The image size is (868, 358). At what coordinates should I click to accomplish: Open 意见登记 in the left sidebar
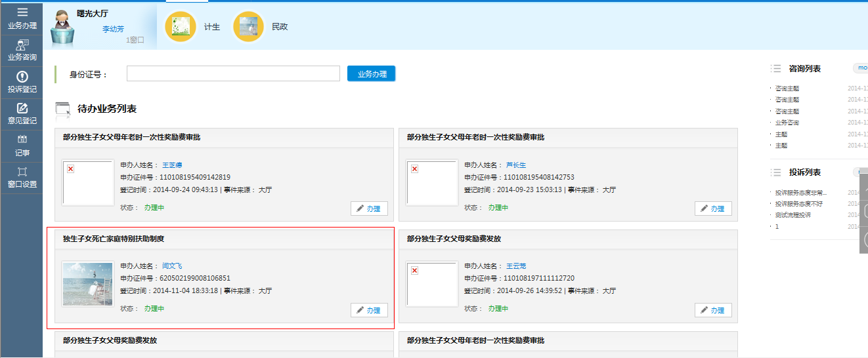[22, 113]
